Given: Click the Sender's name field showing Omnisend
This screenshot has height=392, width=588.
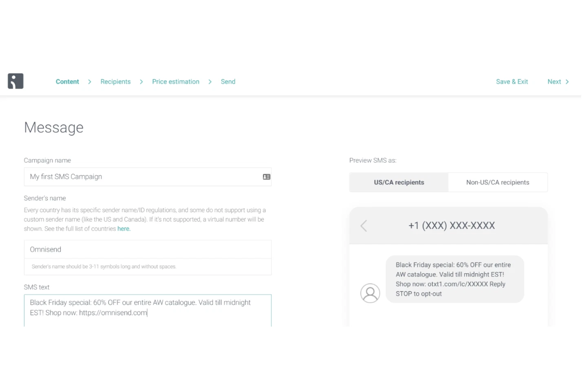Looking at the screenshot, I should 119,249.
